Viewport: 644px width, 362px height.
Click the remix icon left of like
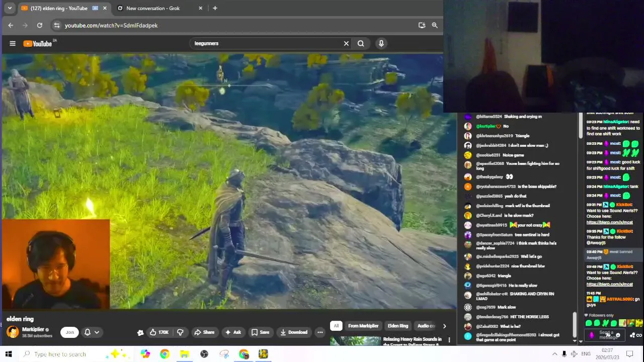140,332
